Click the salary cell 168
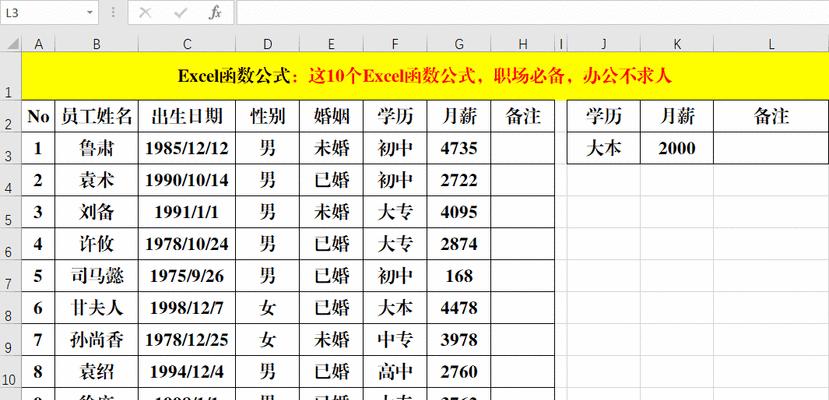Image resolution: width=829 pixels, height=400 pixels. pos(459,276)
